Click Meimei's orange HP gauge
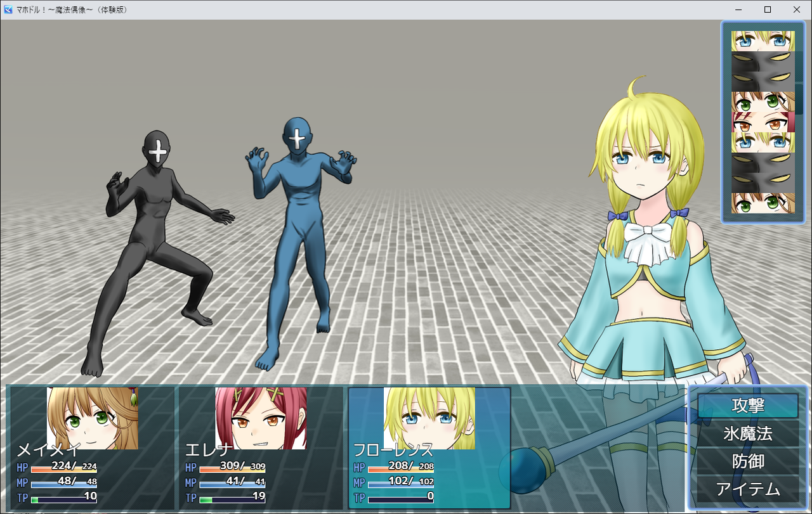Screen dimensions: 812x514 pos(63,470)
